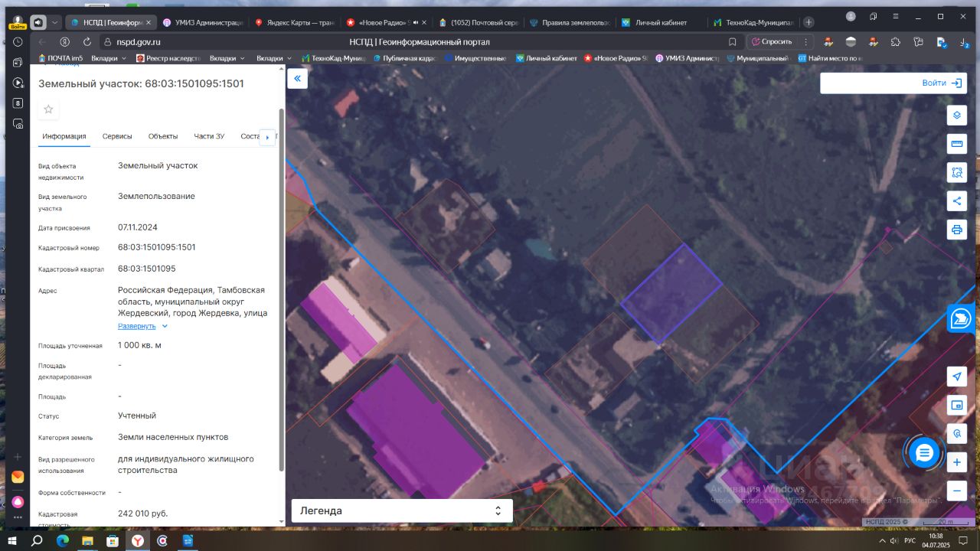This screenshot has height=551, width=980.
Task: Click the highlighted purple land plot on map
Action: [671, 293]
